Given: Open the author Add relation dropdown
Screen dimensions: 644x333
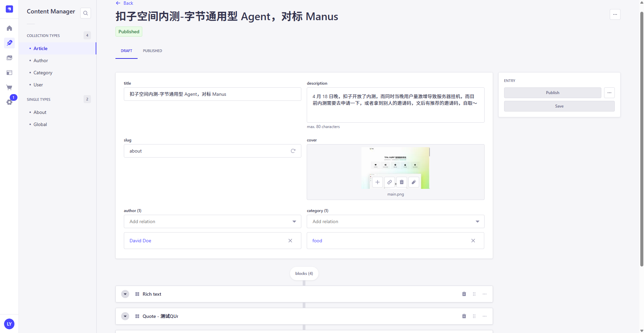Looking at the screenshot, I should click(212, 221).
